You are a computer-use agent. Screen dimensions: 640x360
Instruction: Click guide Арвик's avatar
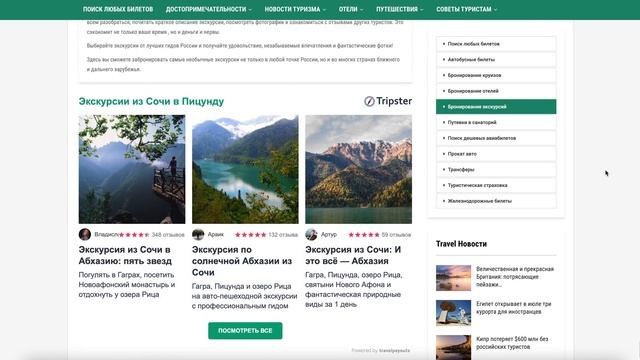[198, 234]
